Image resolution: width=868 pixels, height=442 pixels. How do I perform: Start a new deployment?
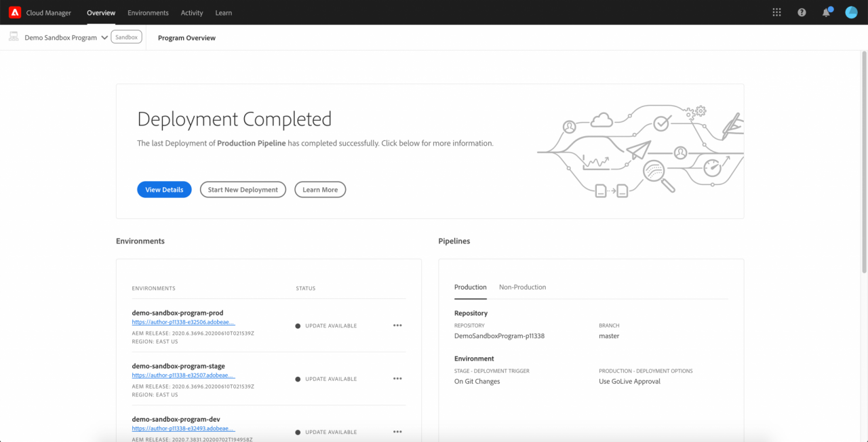point(243,189)
